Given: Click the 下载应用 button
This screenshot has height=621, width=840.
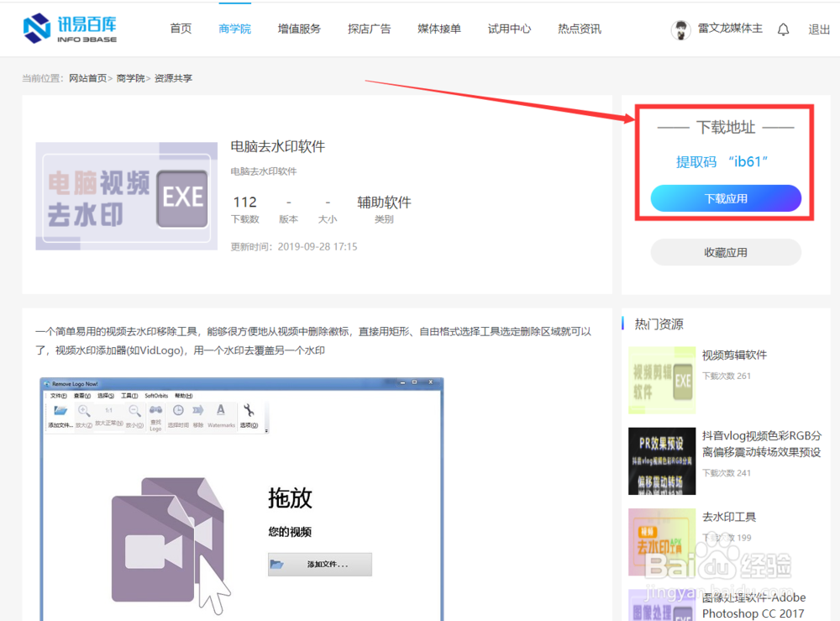Looking at the screenshot, I should point(726,198).
